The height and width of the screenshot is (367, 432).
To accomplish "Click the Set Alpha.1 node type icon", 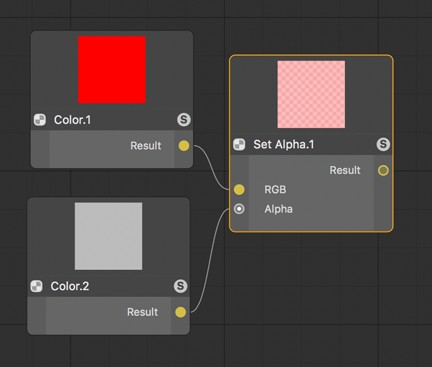I will point(239,144).
